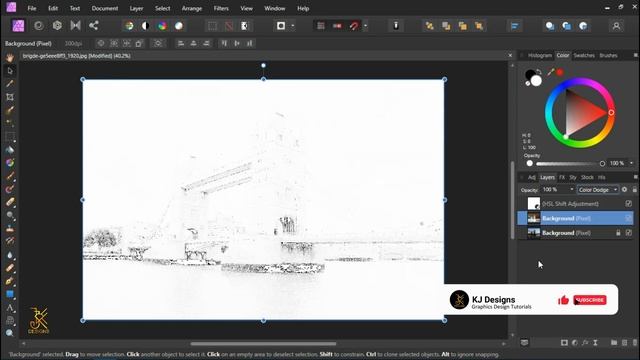640x360 pixels.
Task: Select the Rectangle shape tool
Action: point(10,294)
